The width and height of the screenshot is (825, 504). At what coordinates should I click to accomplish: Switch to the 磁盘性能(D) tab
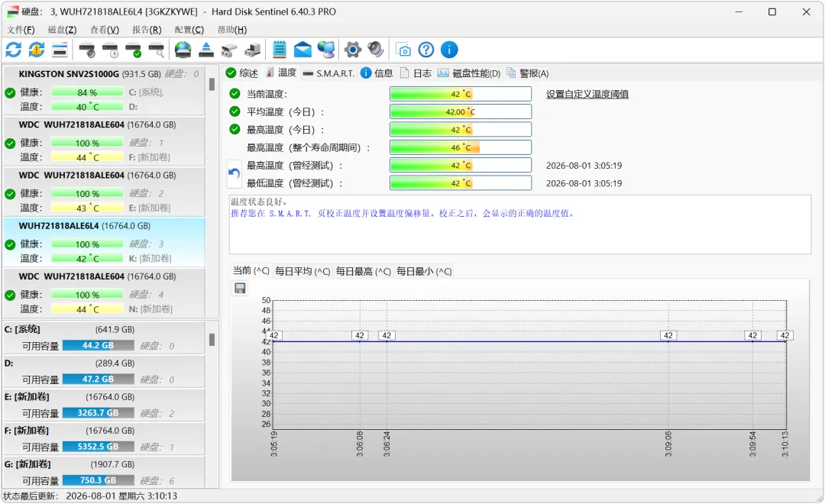(469, 73)
